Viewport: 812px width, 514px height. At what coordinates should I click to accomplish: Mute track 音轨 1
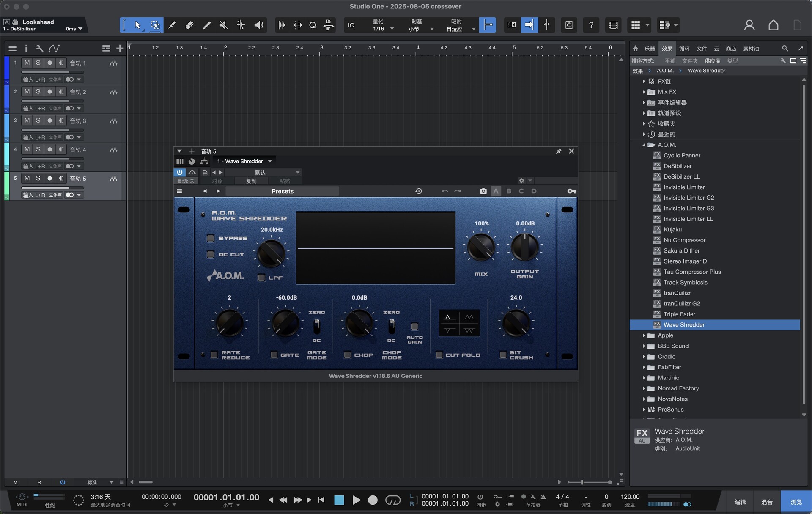[x=27, y=63]
